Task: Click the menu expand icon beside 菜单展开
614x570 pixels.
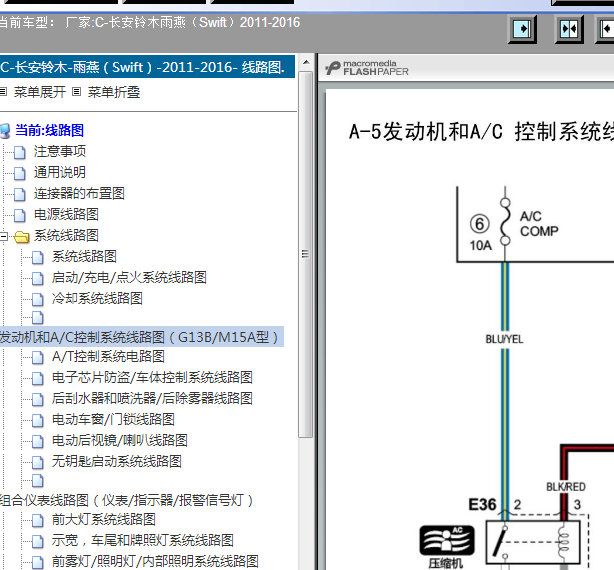Action: click(x=4, y=92)
